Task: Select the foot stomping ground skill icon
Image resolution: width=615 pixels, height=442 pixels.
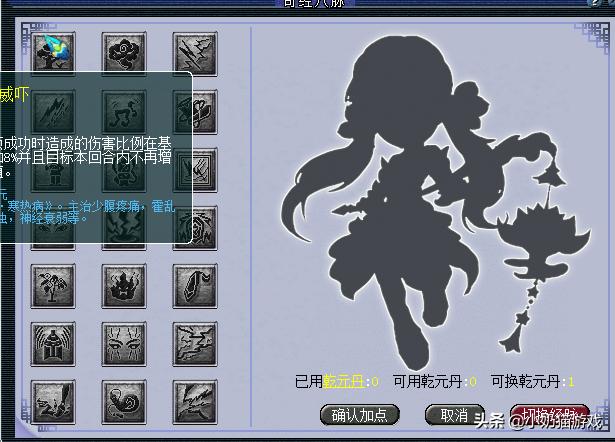Action: point(53,402)
